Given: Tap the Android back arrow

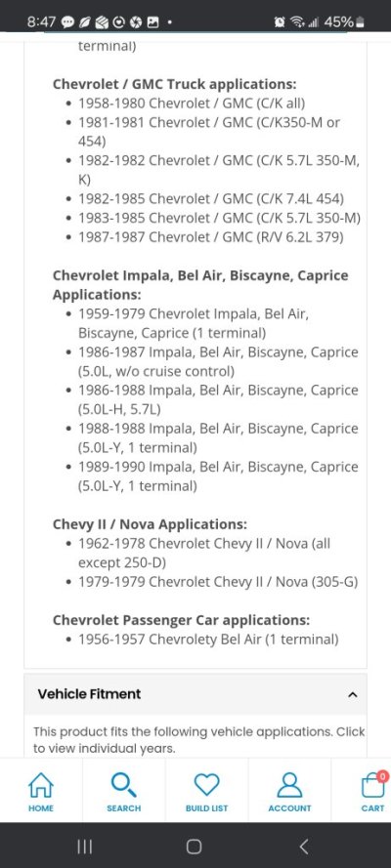Looking at the screenshot, I should click(x=303, y=846).
